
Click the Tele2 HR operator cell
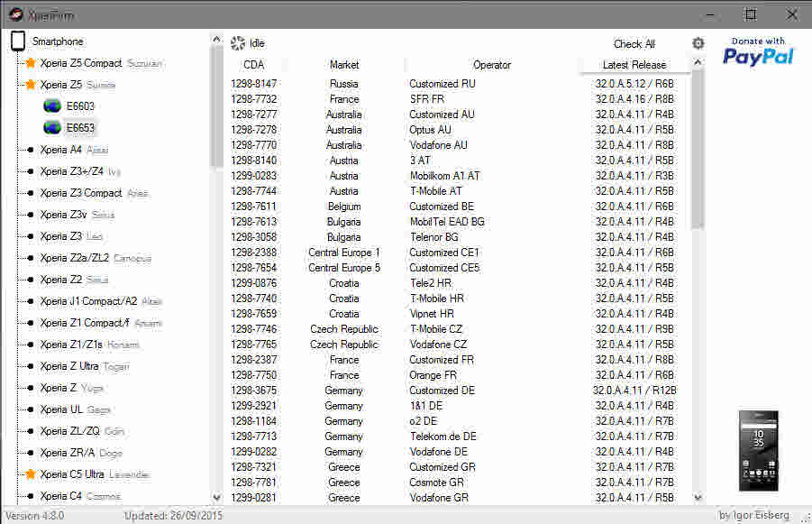click(431, 283)
